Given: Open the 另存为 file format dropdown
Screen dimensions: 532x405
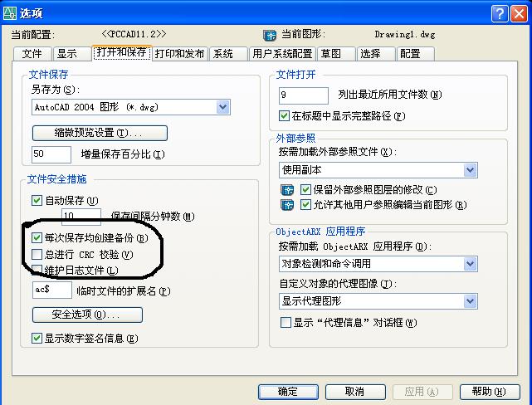Looking at the screenshot, I should (131, 107).
